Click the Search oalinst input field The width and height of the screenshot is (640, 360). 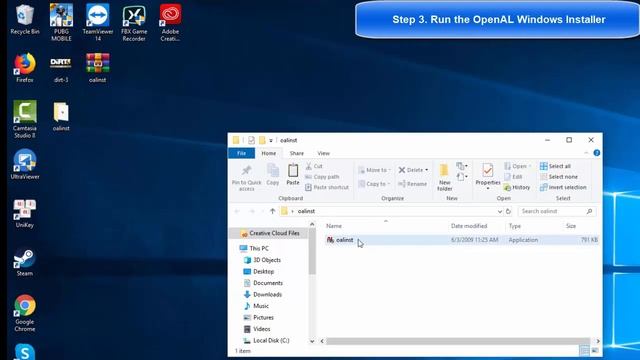557,211
